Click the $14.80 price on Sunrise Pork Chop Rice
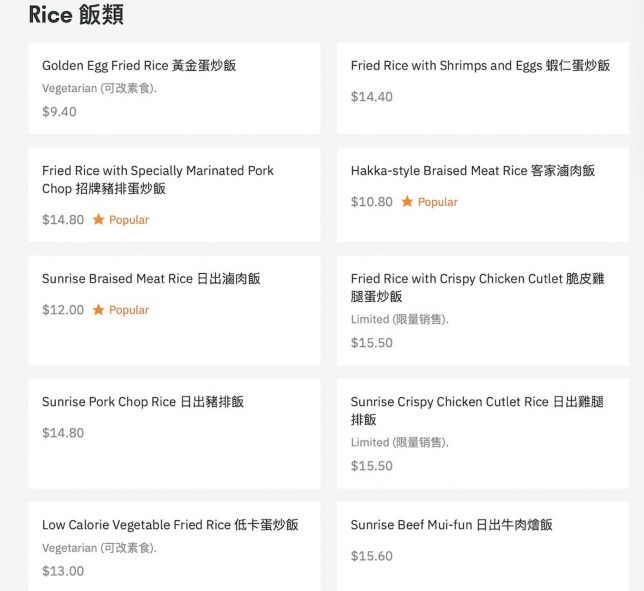The width and height of the screenshot is (644, 591). pyautogui.click(x=63, y=433)
